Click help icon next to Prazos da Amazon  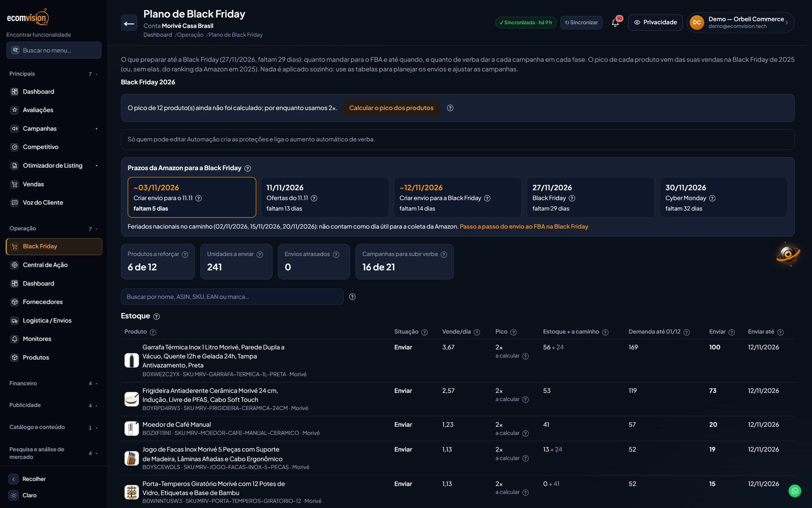248,168
